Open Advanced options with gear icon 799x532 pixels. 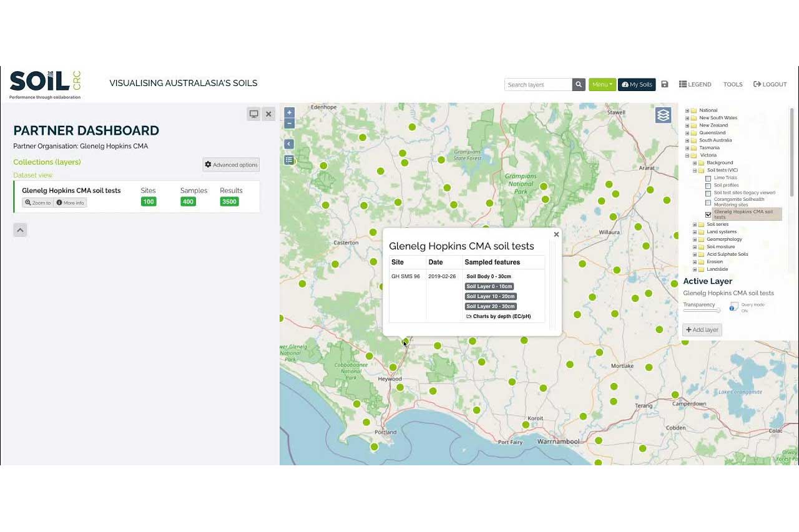pyautogui.click(x=231, y=165)
